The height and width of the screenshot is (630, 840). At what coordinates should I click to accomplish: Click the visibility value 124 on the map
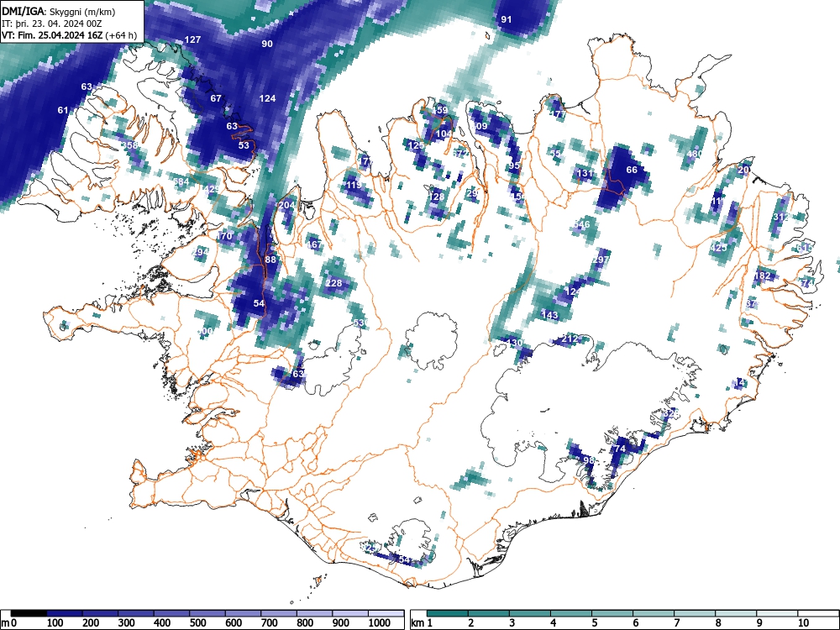pyautogui.click(x=267, y=98)
